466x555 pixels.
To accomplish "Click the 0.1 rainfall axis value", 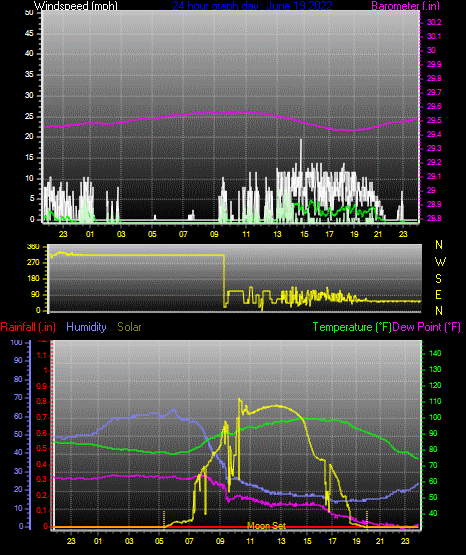I will 41,510.
